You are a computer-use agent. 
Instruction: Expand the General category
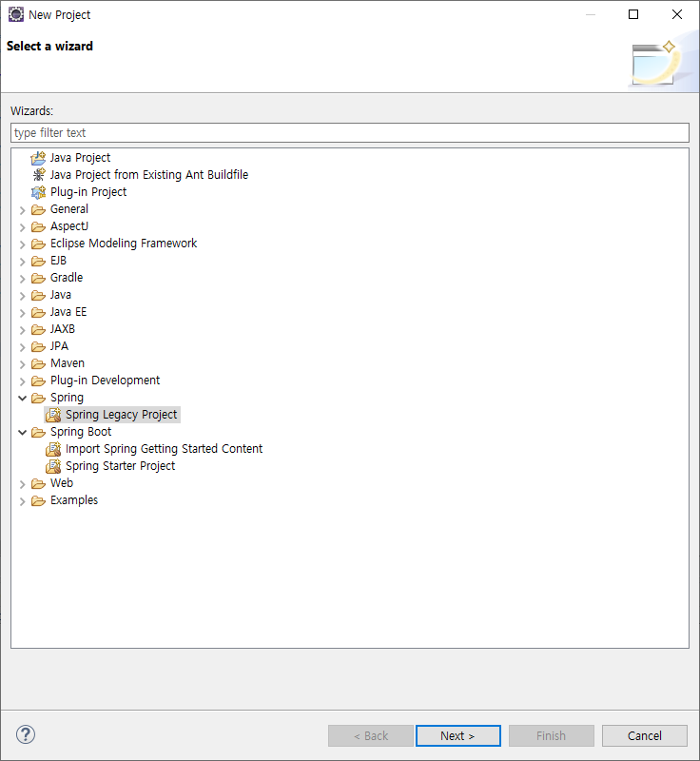coord(22,210)
